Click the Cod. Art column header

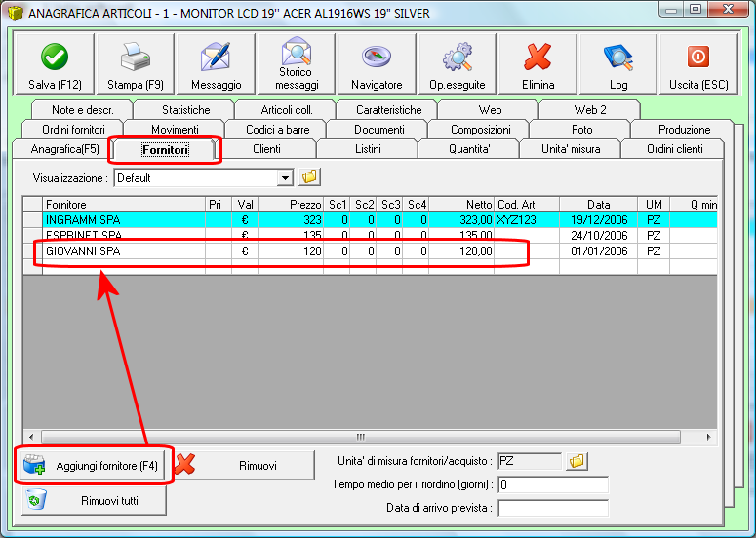(527, 205)
